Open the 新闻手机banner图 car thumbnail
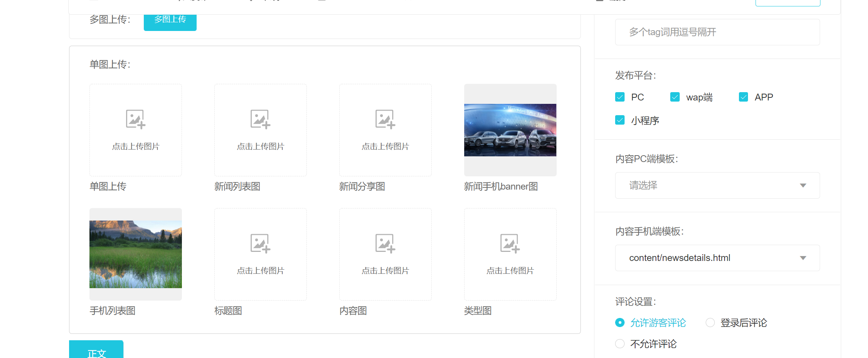The width and height of the screenshot is (868, 358). pyautogui.click(x=510, y=130)
